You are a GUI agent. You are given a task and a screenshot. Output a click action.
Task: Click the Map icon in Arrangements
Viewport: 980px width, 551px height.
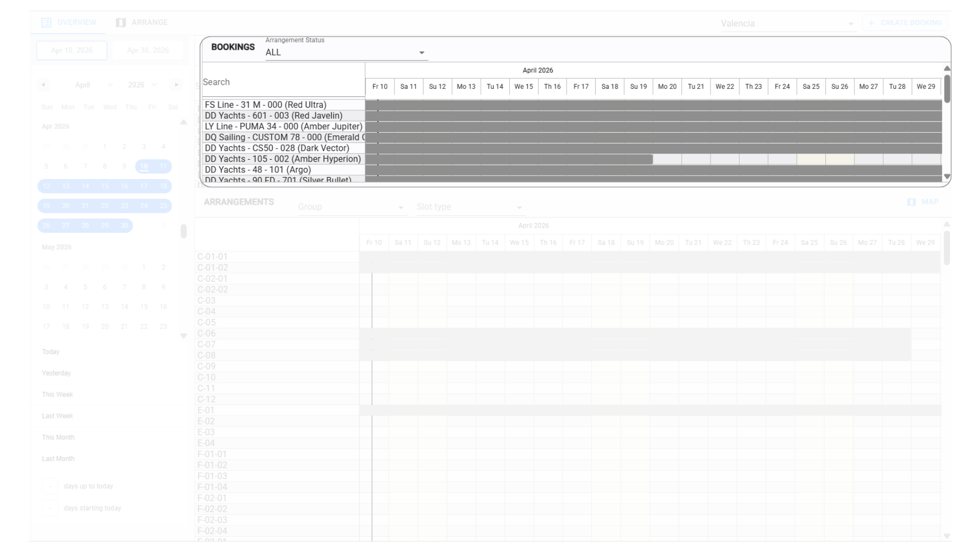click(912, 202)
